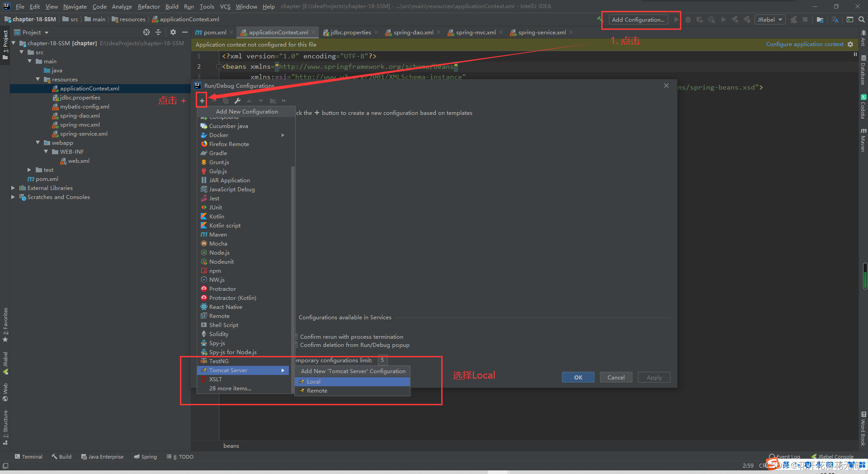Toggle Confirm deletion from Run/Debug popup checkbox

296,345
